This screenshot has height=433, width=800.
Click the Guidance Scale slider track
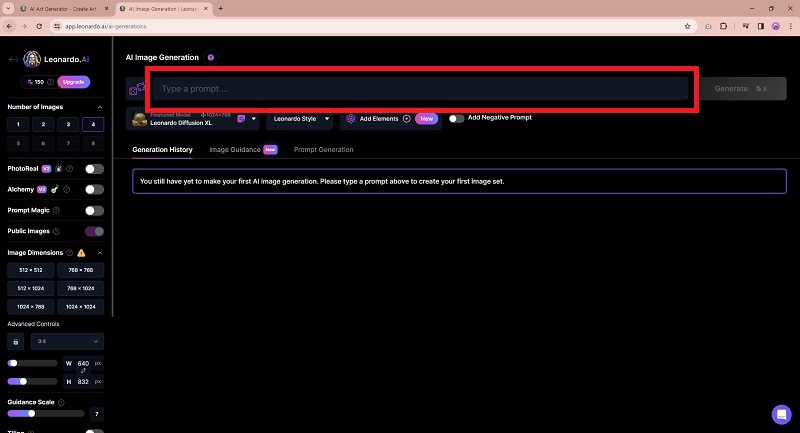tap(46, 414)
